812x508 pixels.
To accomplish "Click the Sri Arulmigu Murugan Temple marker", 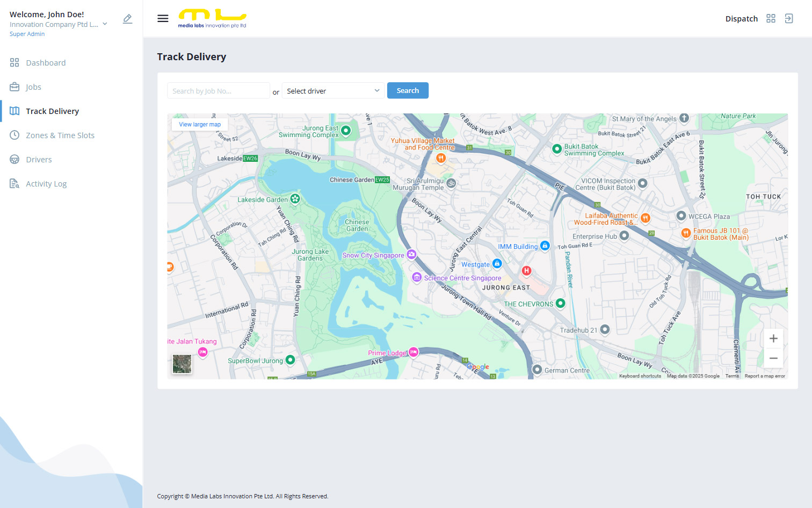I will point(452,183).
